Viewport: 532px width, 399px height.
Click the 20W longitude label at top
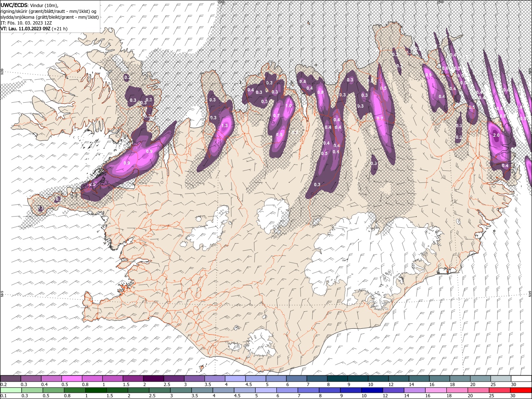pos(221,2)
